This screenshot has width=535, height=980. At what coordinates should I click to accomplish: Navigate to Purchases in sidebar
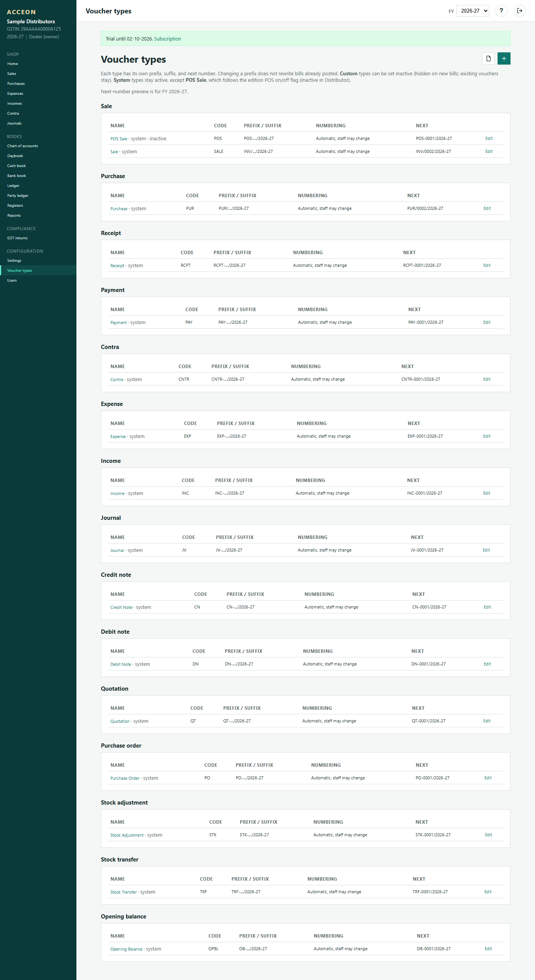click(x=16, y=84)
